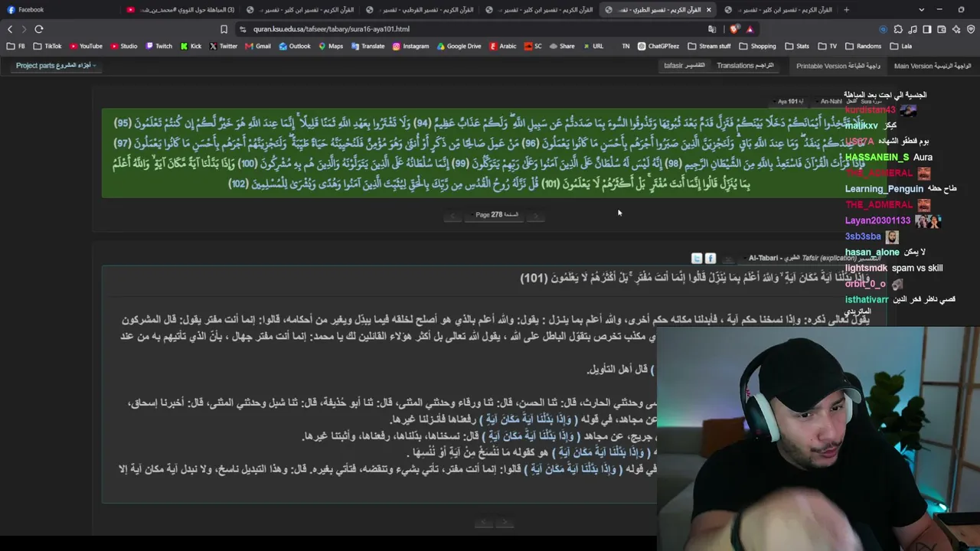This screenshot has height=551, width=980.
Task: Share the tafsir on Twitter
Action: click(697, 259)
